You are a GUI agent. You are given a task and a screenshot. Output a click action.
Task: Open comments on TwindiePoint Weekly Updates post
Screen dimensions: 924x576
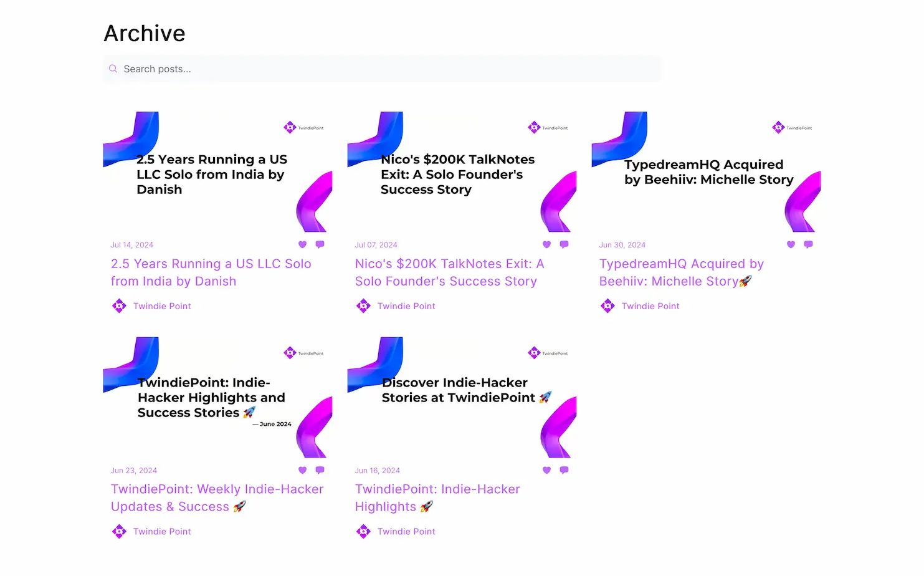[x=320, y=470]
